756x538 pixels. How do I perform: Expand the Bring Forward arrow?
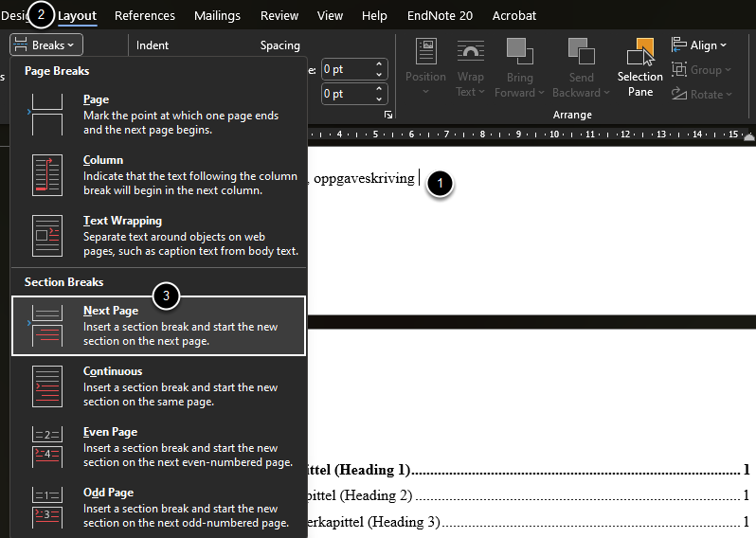tap(541, 93)
